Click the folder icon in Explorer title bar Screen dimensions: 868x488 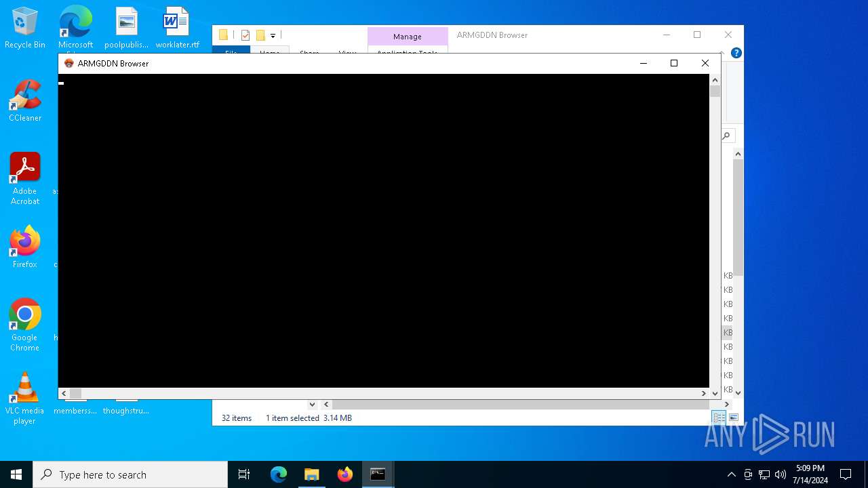point(223,35)
